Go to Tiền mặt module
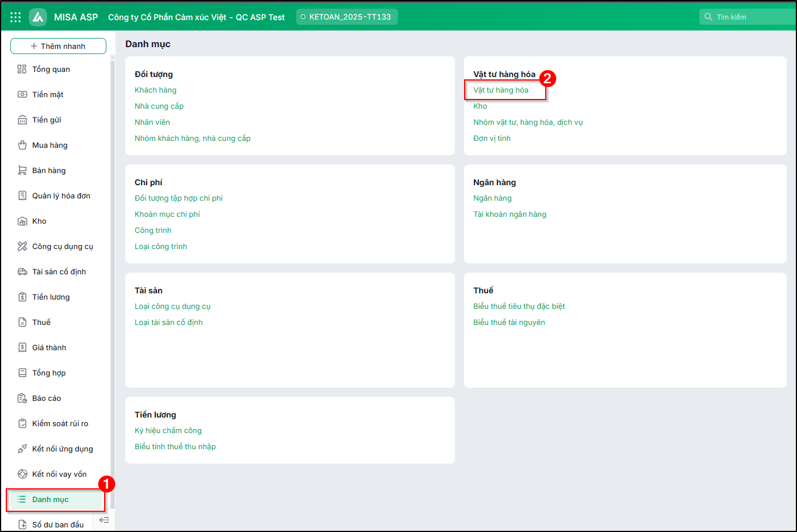The width and height of the screenshot is (797, 532). tap(48, 94)
